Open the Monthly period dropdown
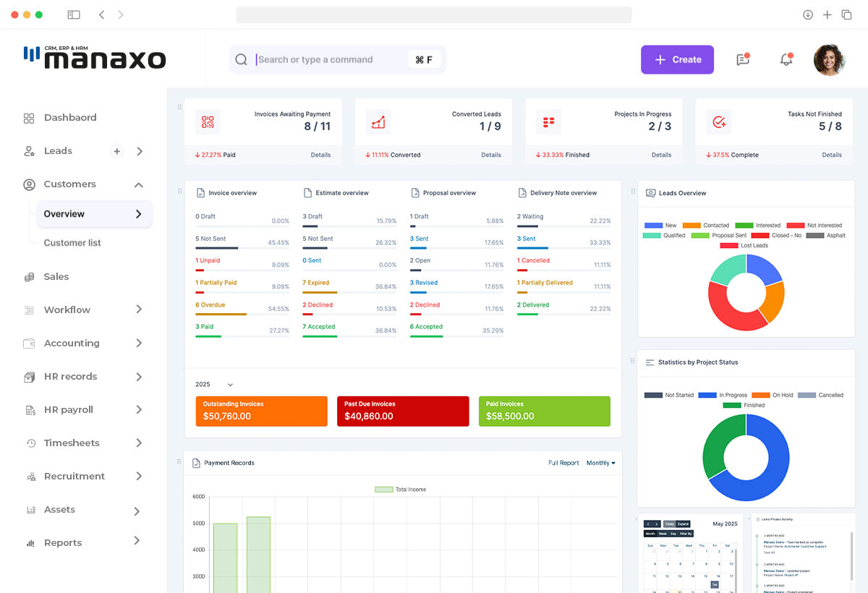This screenshot has width=868, height=593. point(600,463)
